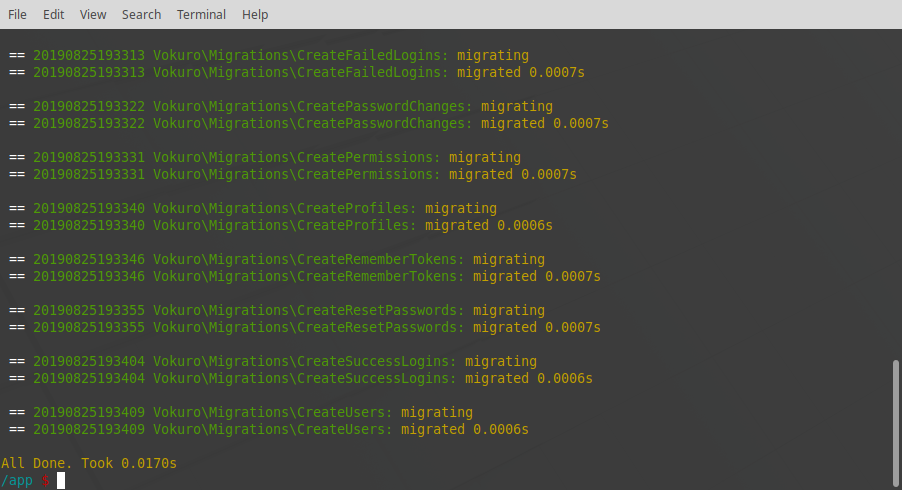Click the CreateRememberTokens "migrated 0.0007s" text
The image size is (902, 490).
536,277
